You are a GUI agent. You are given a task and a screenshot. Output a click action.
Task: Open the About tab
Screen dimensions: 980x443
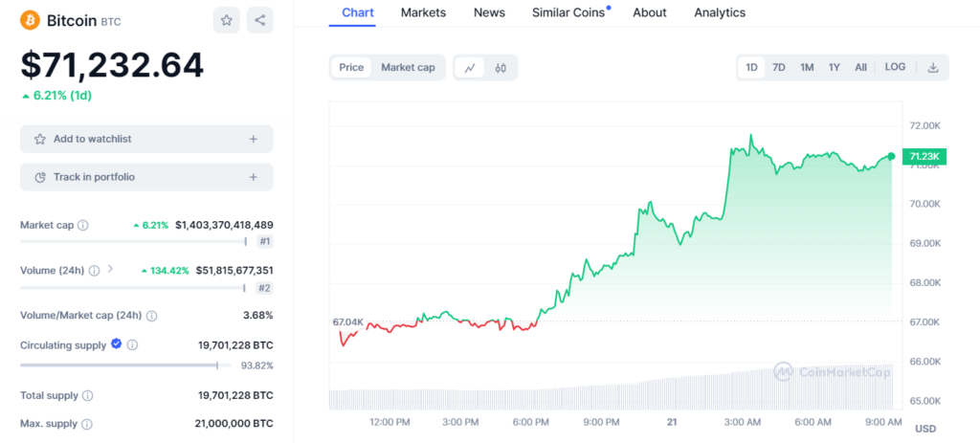(x=650, y=12)
